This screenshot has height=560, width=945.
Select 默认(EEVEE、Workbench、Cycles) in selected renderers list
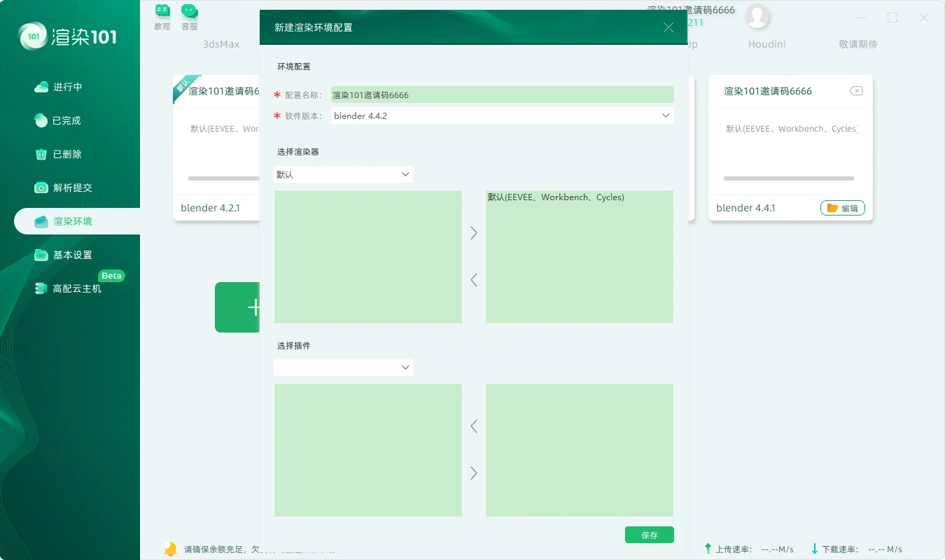[556, 197]
